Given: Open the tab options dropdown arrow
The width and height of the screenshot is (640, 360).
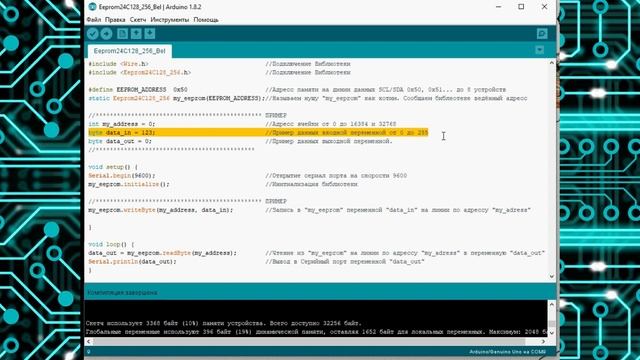Looking at the screenshot, I should (x=540, y=50).
